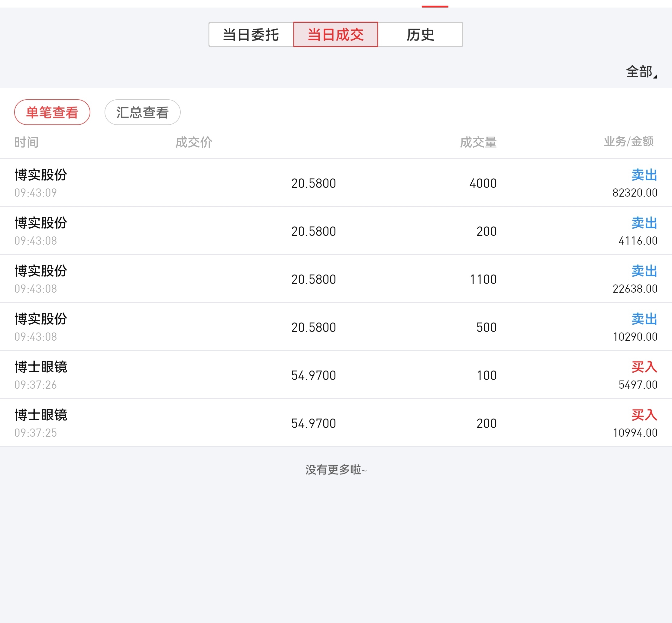Click the 卖出 label with amount 82320.00
Screen dimensions: 672x623
coord(644,175)
